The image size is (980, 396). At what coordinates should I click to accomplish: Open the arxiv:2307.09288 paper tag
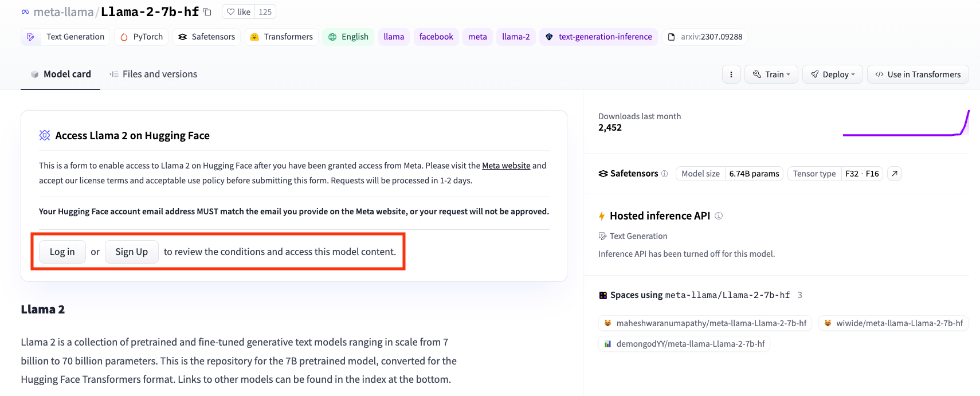click(x=705, y=37)
